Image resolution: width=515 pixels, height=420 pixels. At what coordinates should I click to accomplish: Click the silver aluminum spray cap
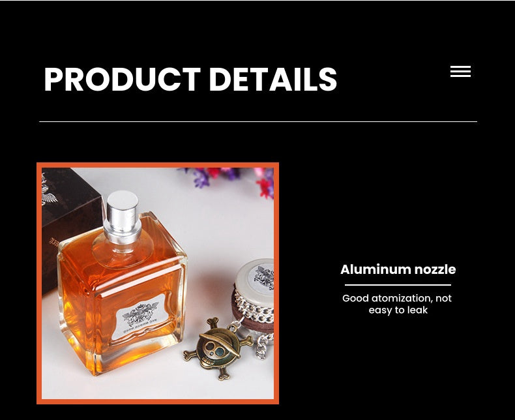point(123,216)
